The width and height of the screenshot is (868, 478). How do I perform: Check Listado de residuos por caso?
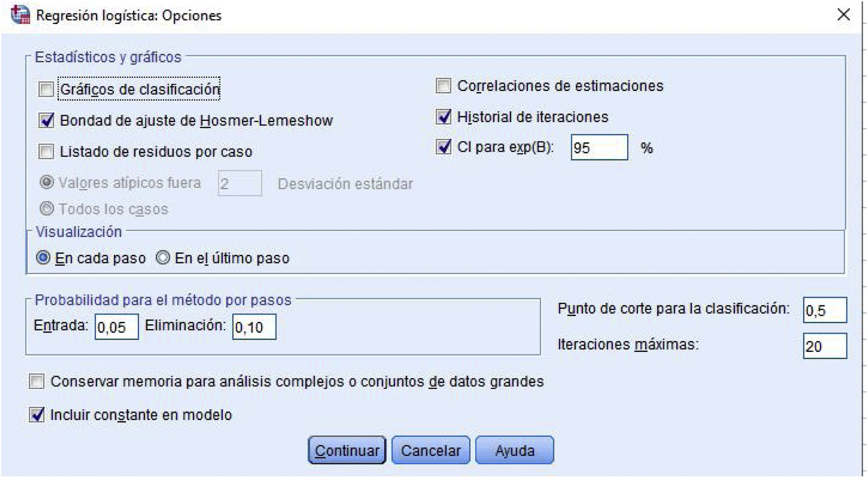click(x=46, y=152)
